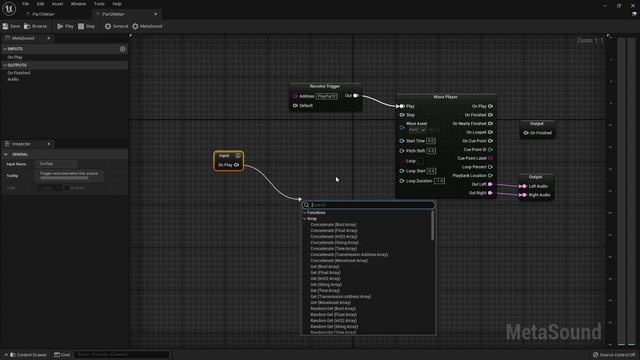Image resolution: width=640 pixels, height=360 pixels.
Task: Open General settings in toolbar
Action: tap(116, 26)
